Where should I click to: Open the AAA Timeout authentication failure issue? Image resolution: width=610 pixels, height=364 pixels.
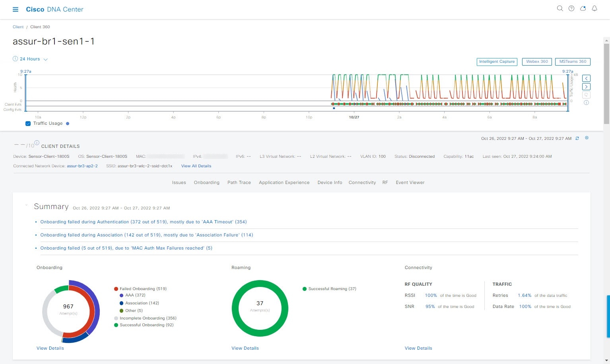(x=144, y=222)
